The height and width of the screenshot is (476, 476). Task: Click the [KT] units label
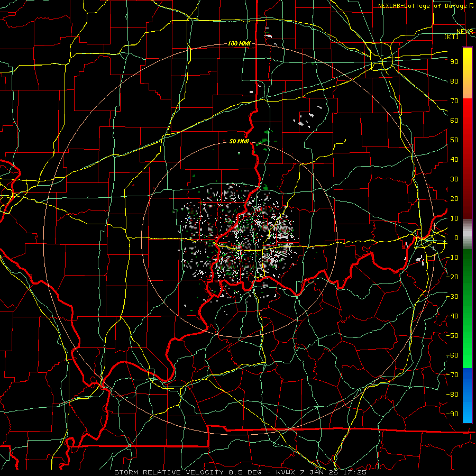pyautogui.click(x=452, y=36)
